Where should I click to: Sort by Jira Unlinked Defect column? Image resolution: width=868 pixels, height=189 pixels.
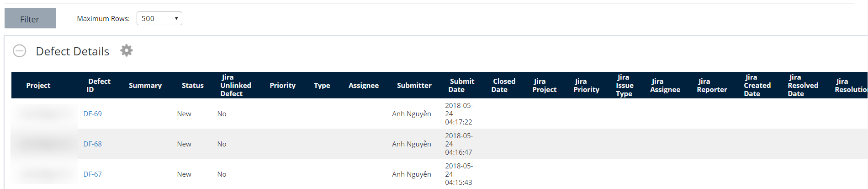coord(235,86)
